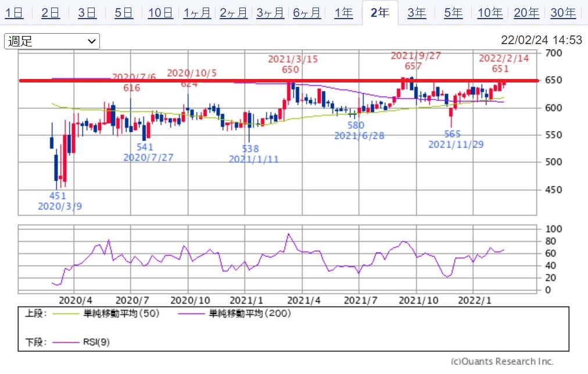The height and width of the screenshot is (374, 588).
Task: Switch chart to 3年 range
Action: pos(417,13)
